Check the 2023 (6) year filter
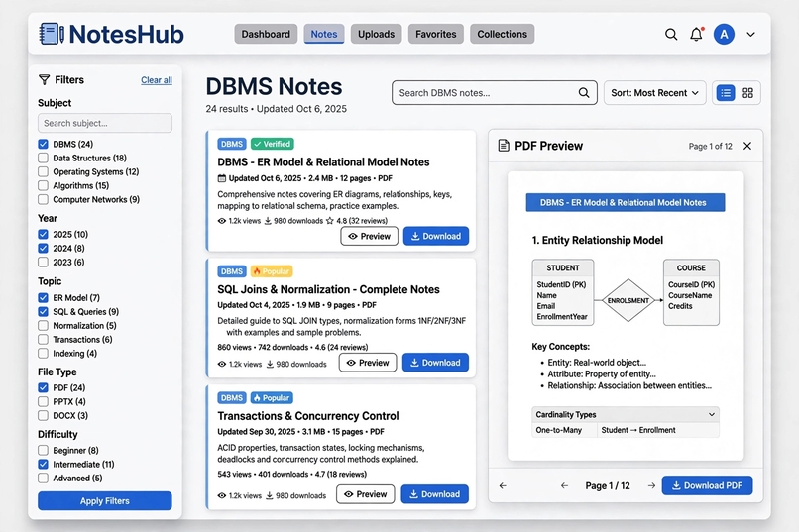 [44, 262]
